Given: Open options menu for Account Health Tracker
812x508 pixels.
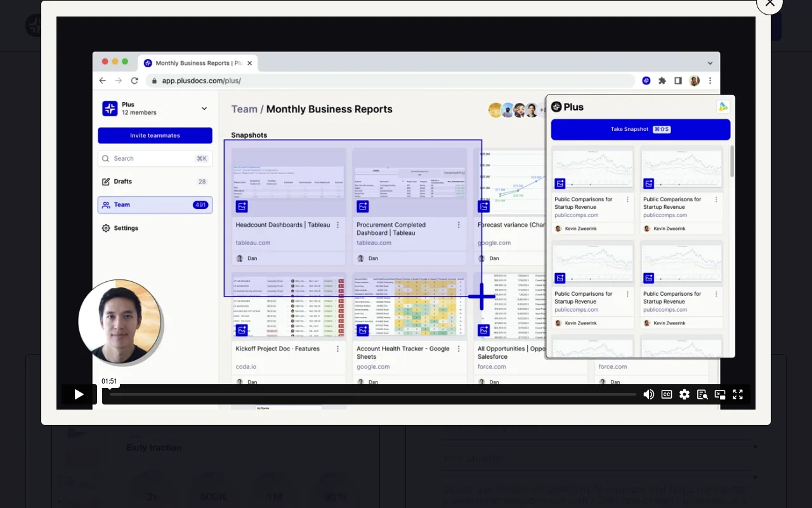Looking at the screenshot, I should tap(459, 349).
